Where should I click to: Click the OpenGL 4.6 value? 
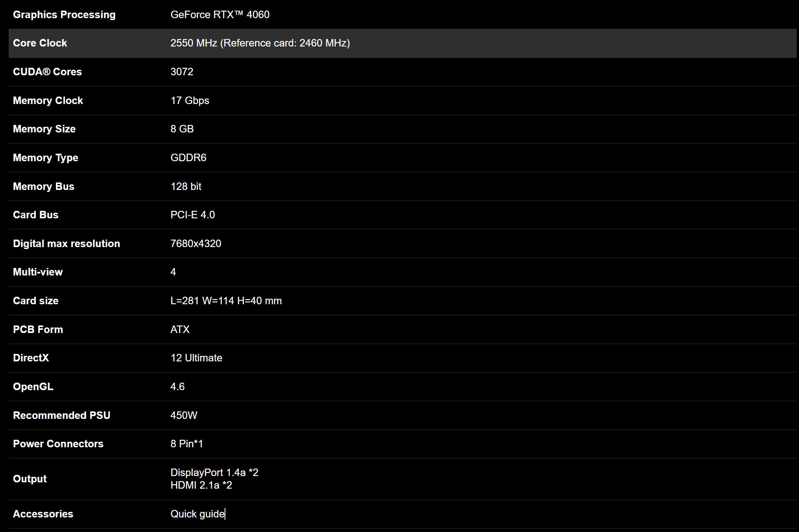click(x=177, y=387)
